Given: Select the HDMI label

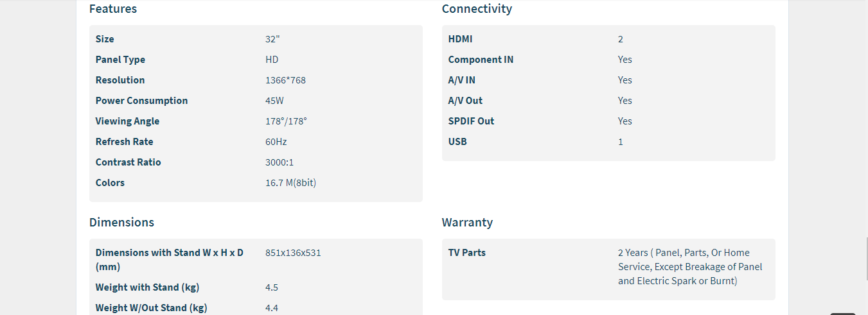Looking at the screenshot, I should coord(460,39).
